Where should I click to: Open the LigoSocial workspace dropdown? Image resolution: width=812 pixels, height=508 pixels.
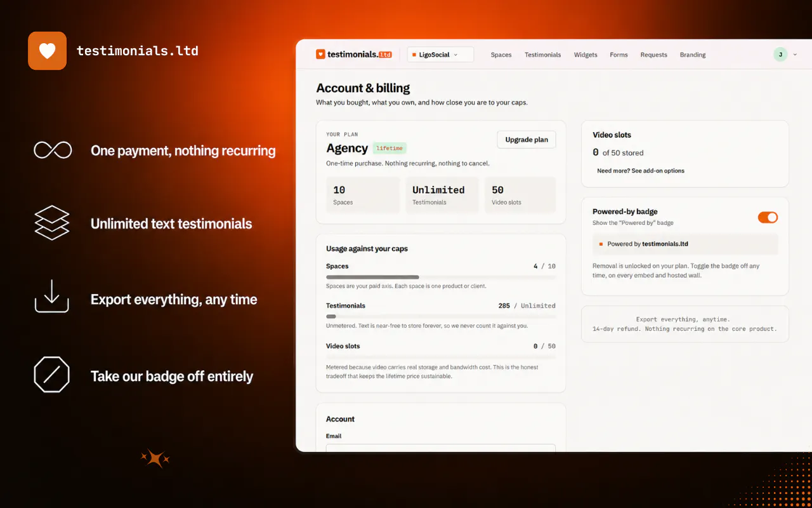click(440, 55)
